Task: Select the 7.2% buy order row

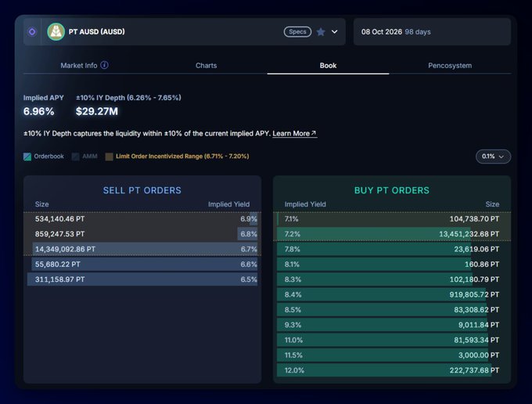Action: click(x=392, y=234)
